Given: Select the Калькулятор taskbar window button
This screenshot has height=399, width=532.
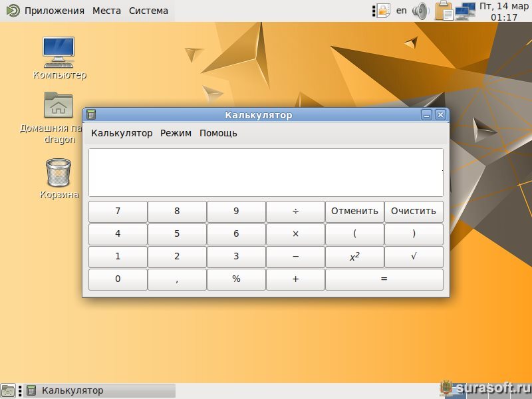Looking at the screenshot, I should click(99, 391).
